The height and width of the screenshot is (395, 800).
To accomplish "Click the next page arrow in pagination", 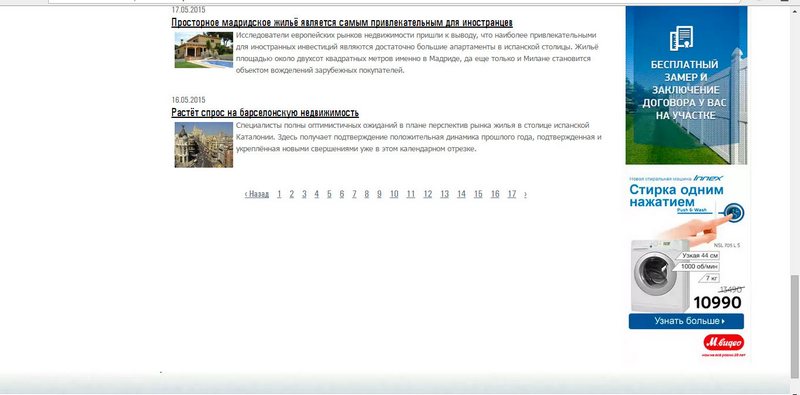I will (526, 194).
